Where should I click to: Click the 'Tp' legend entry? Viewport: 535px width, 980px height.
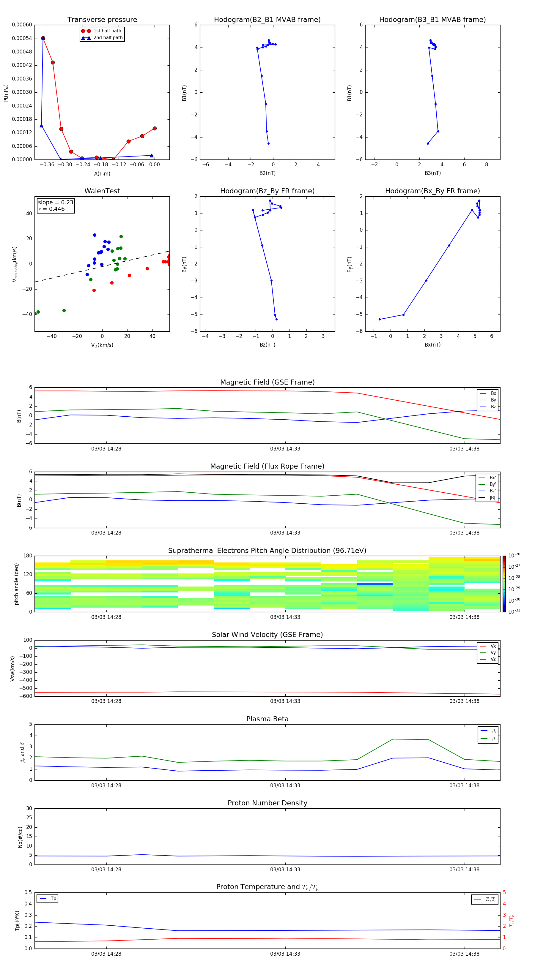(48, 899)
